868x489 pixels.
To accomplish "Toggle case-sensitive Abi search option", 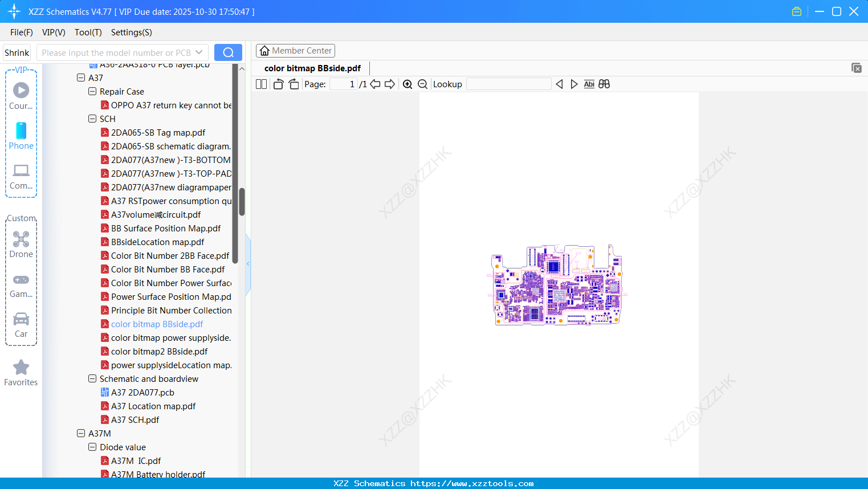I will pyautogui.click(x=589, y=84).
